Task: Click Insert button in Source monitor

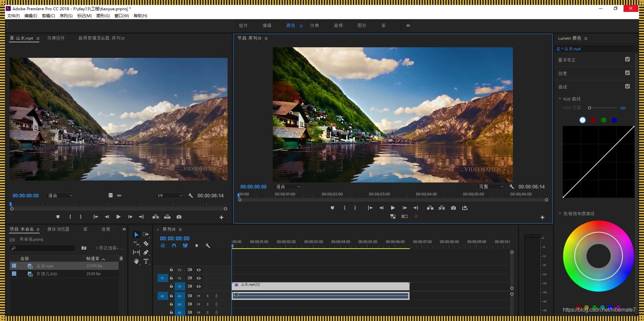Action: 156,217
